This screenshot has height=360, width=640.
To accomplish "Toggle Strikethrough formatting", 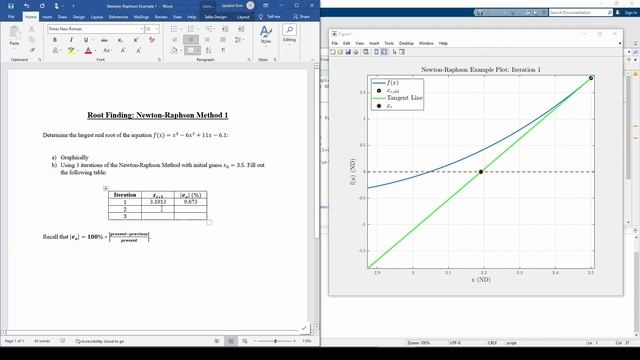I will coord(104,40).
